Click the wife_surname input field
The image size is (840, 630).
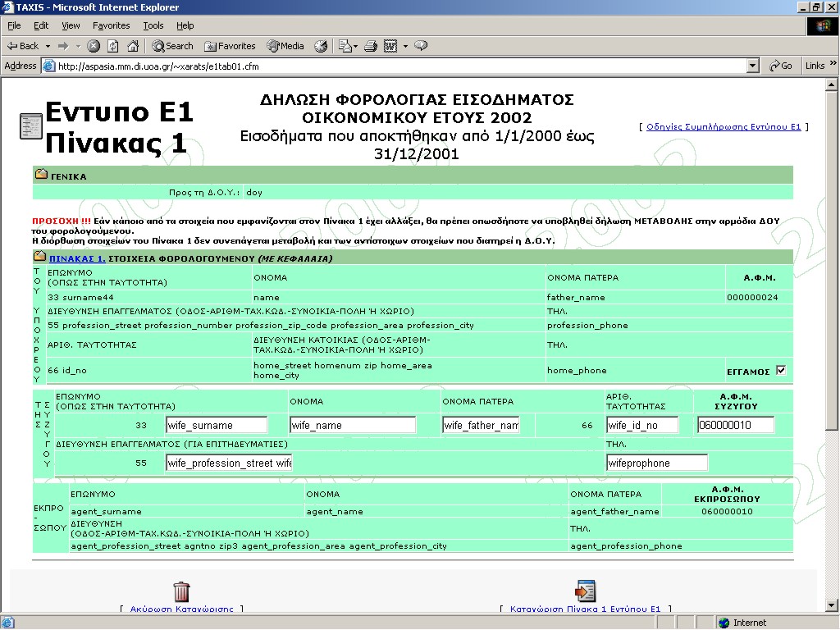(217, 426)
